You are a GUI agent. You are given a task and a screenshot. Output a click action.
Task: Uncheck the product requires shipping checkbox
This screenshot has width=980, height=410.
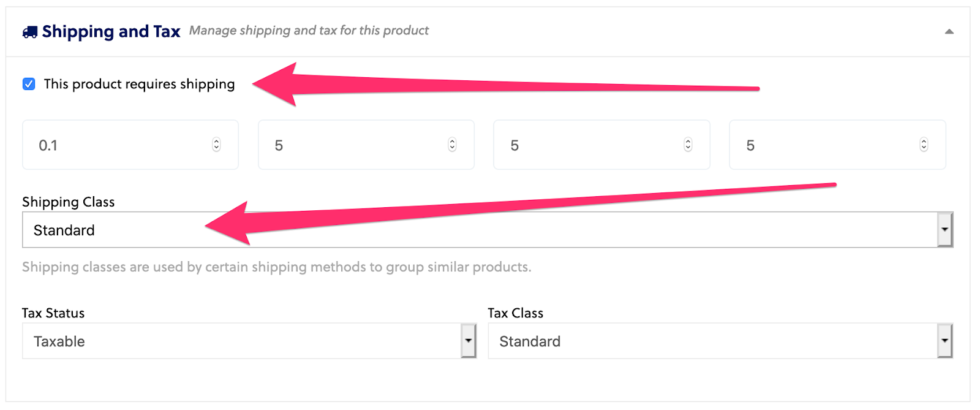pos(29,84)
